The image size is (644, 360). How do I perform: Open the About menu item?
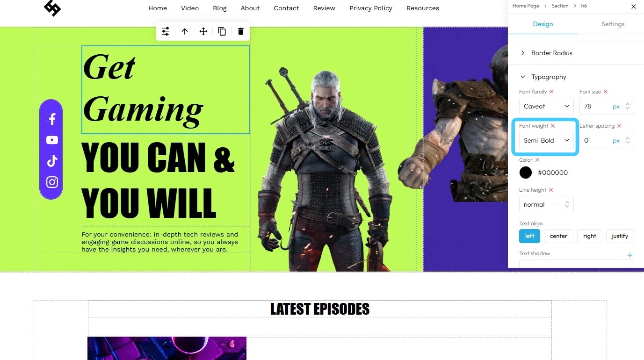(x=250, y=8)
